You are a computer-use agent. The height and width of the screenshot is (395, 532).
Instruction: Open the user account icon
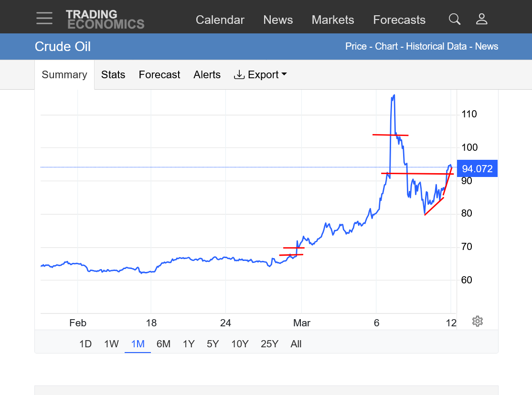click(x=481, y=19)
